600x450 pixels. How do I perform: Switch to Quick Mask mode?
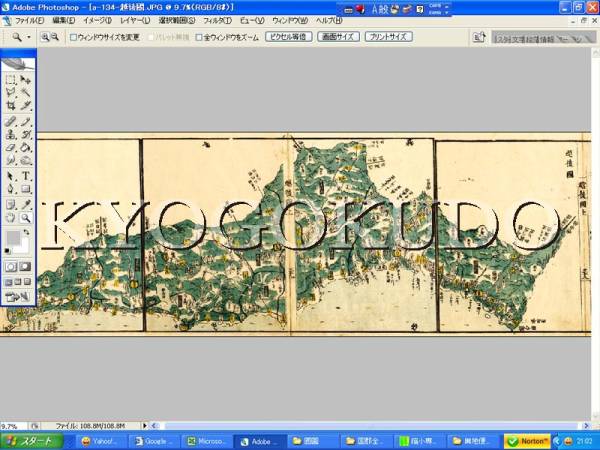coord(25,267)
